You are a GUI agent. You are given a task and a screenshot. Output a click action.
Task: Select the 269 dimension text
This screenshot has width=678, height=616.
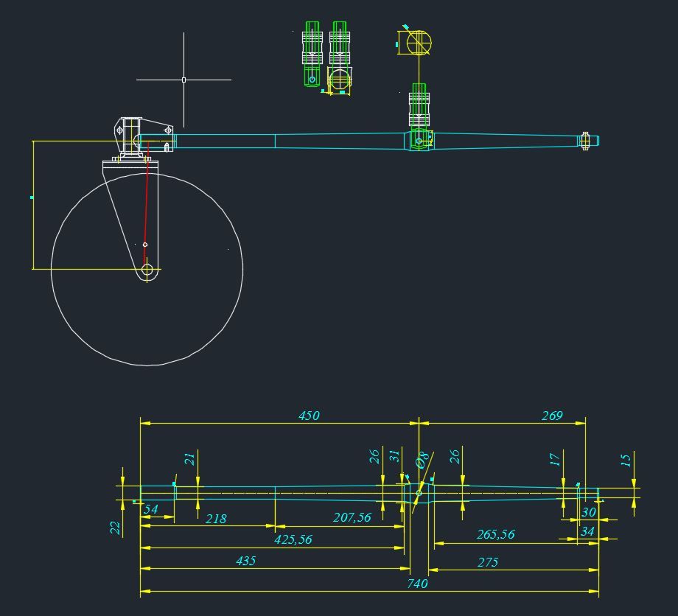pos(552,416)
